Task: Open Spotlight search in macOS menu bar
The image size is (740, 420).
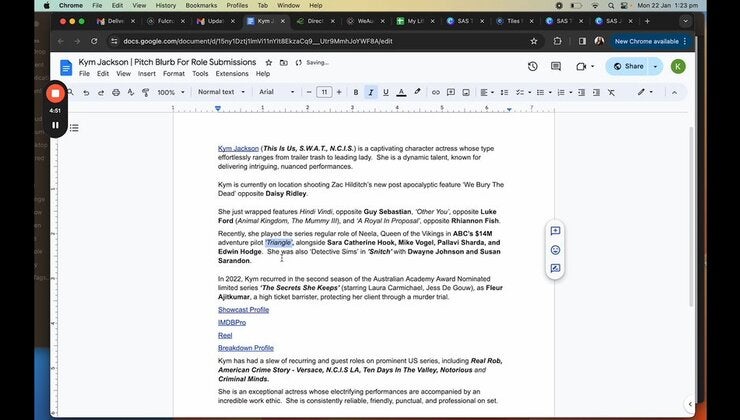Action: 611,6
